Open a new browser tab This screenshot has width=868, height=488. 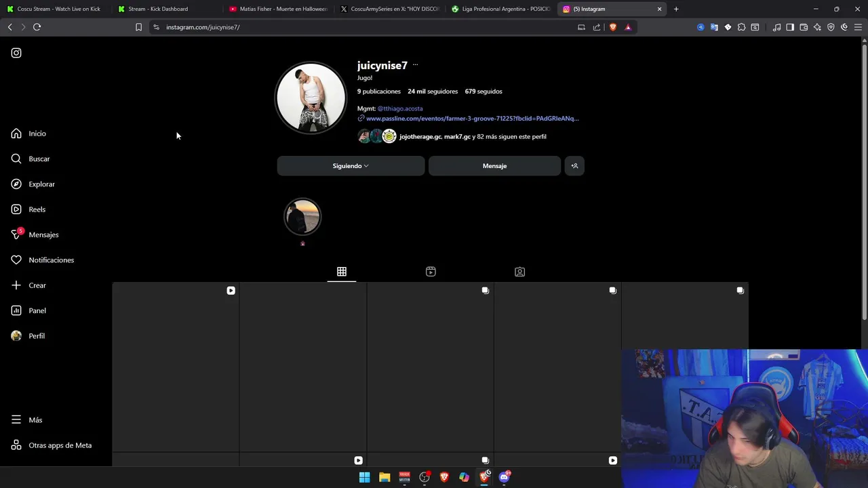click(676, 9)
